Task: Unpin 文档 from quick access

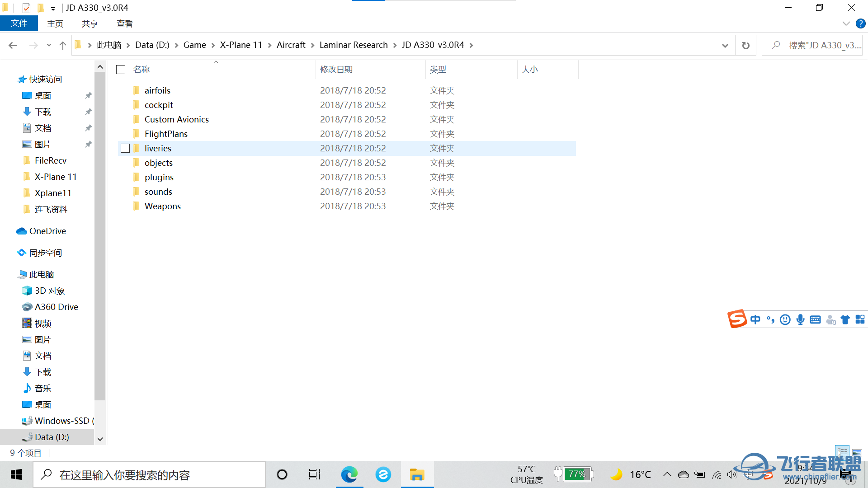Action: (x=89, y=128)
